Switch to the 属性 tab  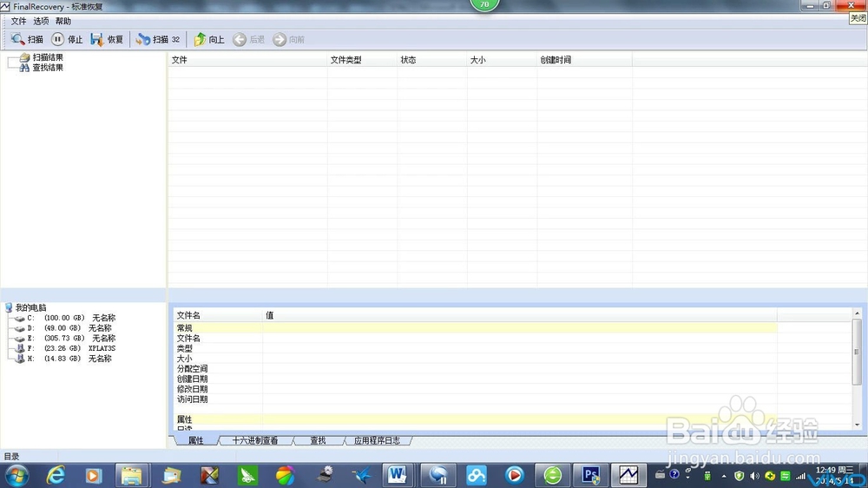click(x=196, y=440)
